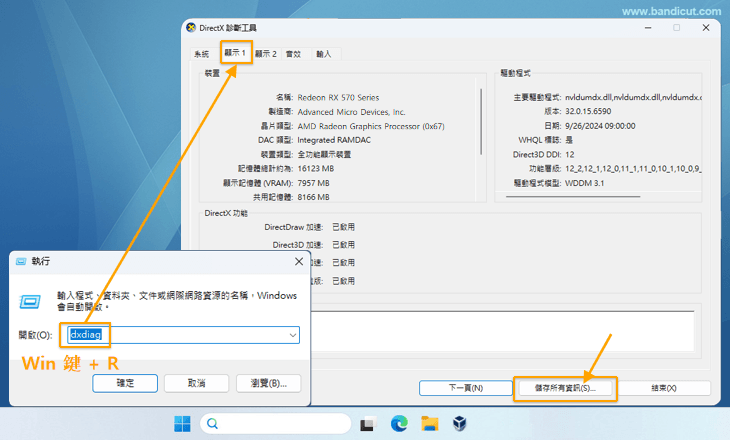Screen dimensions: 730x440
Task: Click the 8166 MB shared memory value
Action: (x=313, y=197)
